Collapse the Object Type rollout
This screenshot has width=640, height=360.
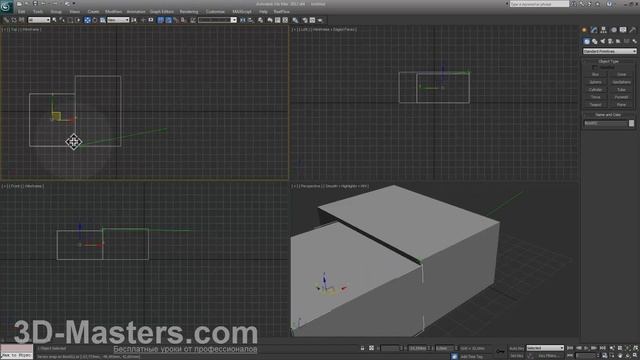[x=609, y=61]
